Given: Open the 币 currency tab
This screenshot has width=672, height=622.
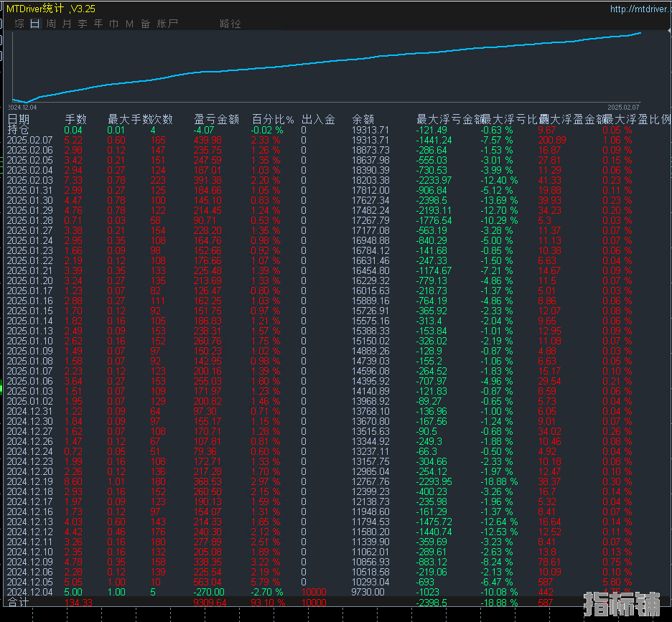Looking at the screenshot, I should (114, 24).
